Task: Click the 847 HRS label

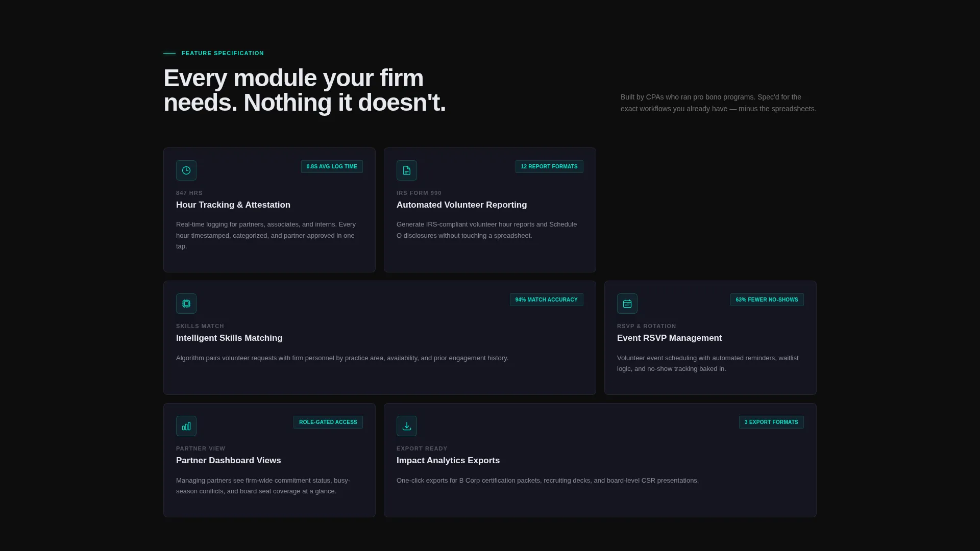Action: (189, 193)
